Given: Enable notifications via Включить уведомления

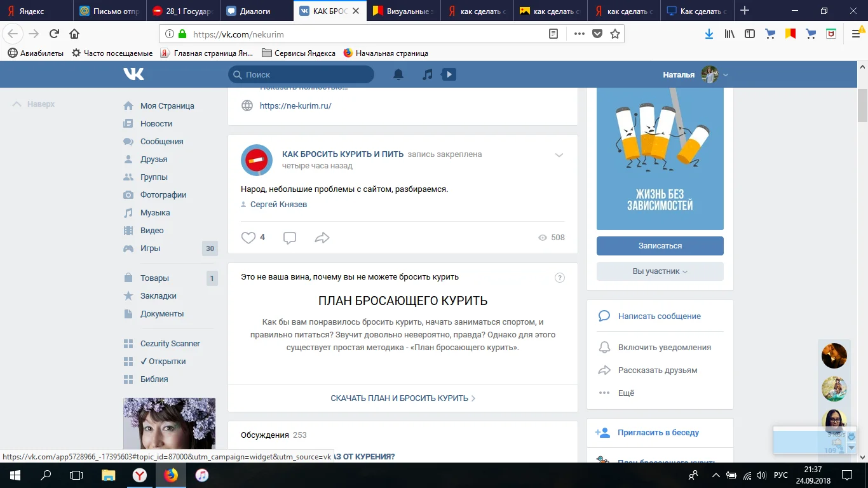Looking at the screenshot, I should 664,348.
